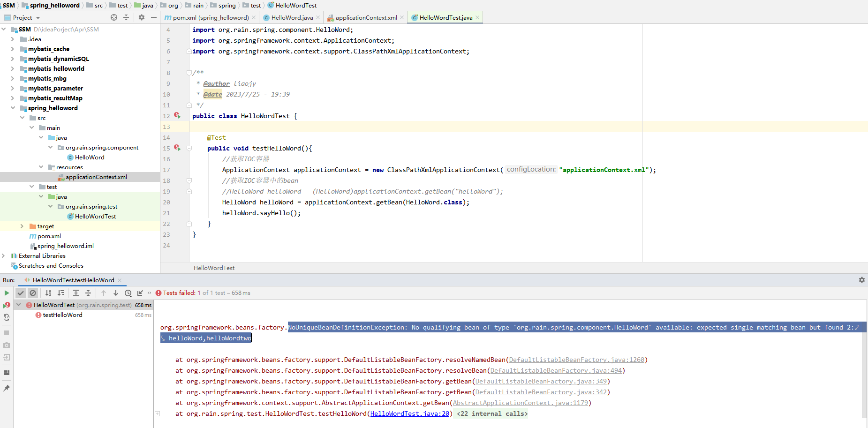Click Previous Failed Test up arrow
This screenshot has height=428, width=868.
[104, 293]
